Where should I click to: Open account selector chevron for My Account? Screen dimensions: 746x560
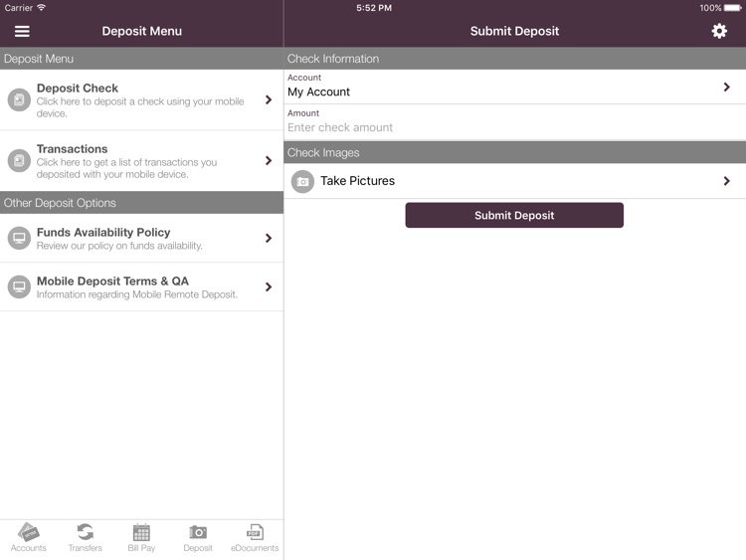click(726, 88)
